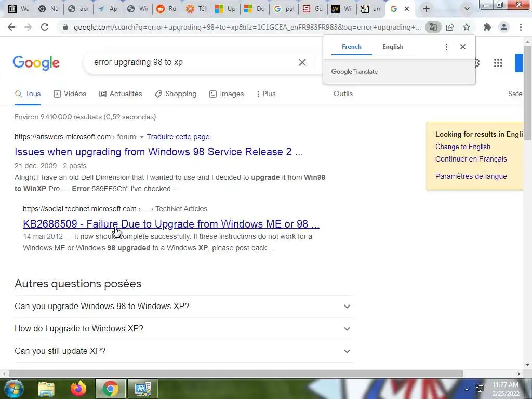The height and width of the screenshot is (399, 532).
Task: Click the network icon in system tray
Action: 480,389
